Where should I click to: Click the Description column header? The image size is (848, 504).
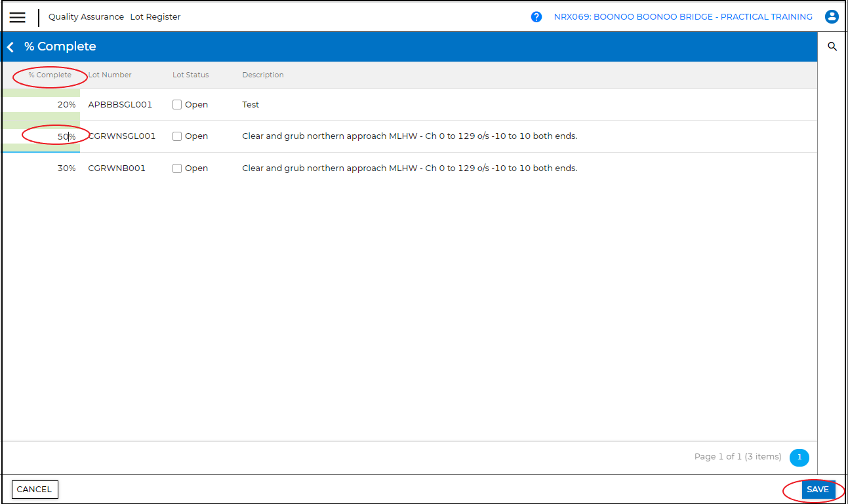click(x=263, y=75)
